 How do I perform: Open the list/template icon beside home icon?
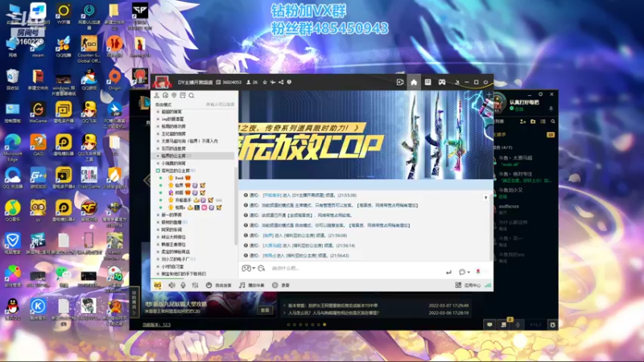(x=427, y=83)
